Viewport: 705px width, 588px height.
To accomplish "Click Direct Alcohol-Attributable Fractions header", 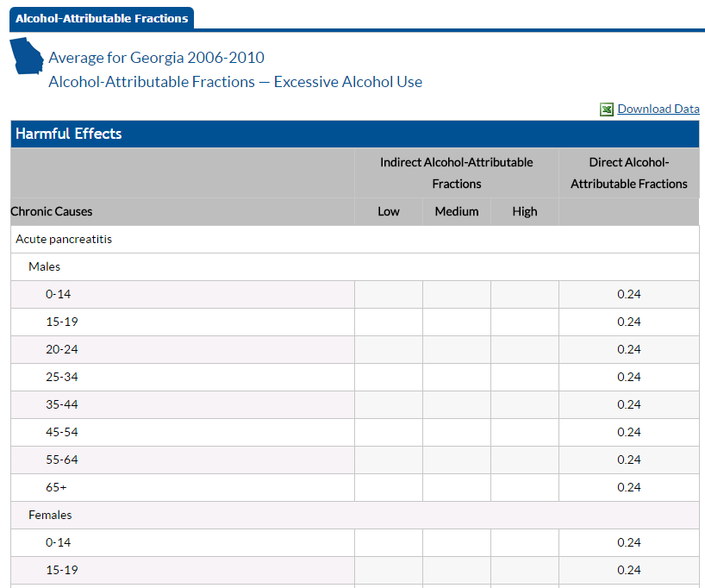I will click(x=629, y=173).
